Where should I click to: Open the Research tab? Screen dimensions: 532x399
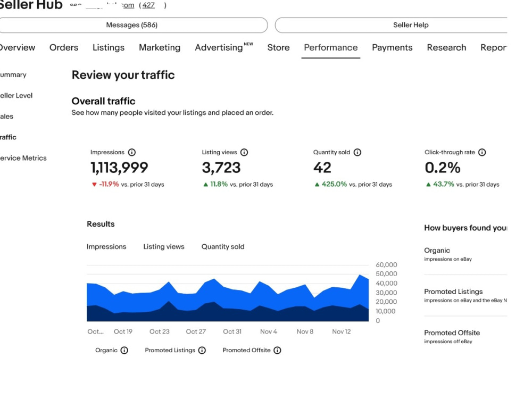coord(446,47)
